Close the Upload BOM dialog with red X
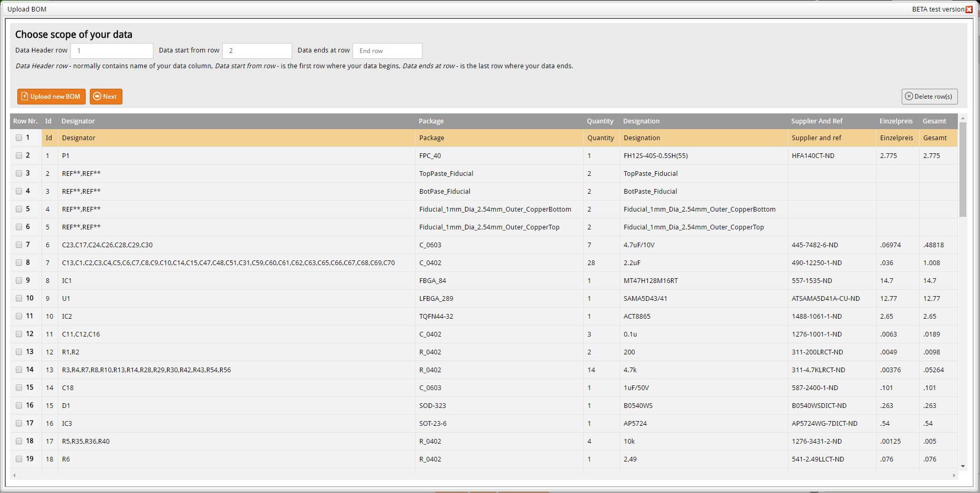This screenshot has width=980, height=493. pos(969,9)
